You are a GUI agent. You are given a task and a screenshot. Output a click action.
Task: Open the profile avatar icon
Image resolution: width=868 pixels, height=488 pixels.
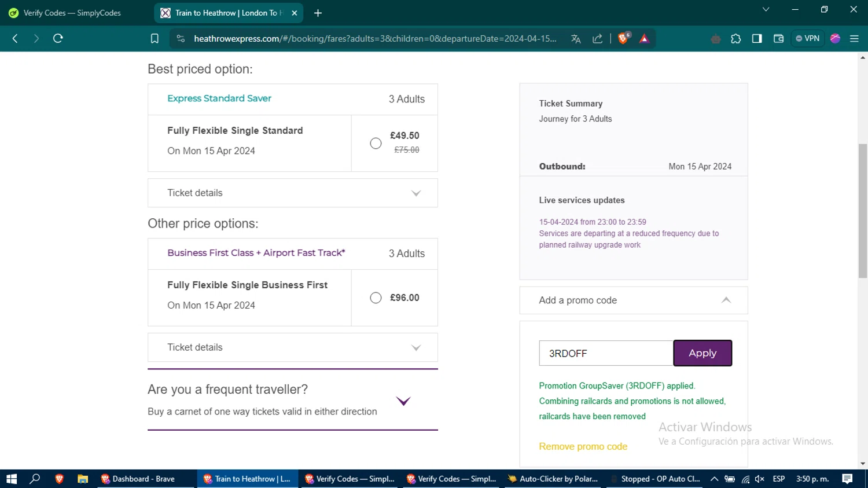pos(835,39)
